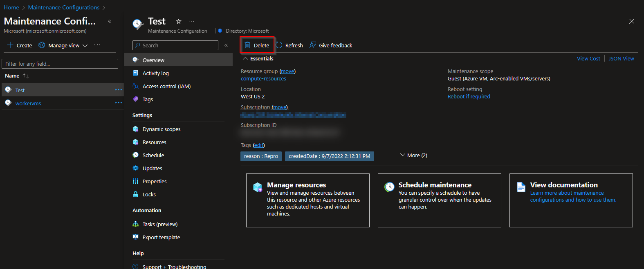Open the workervms row ellipsis menu
Screen dimensions: 644x269
[119, 103]
